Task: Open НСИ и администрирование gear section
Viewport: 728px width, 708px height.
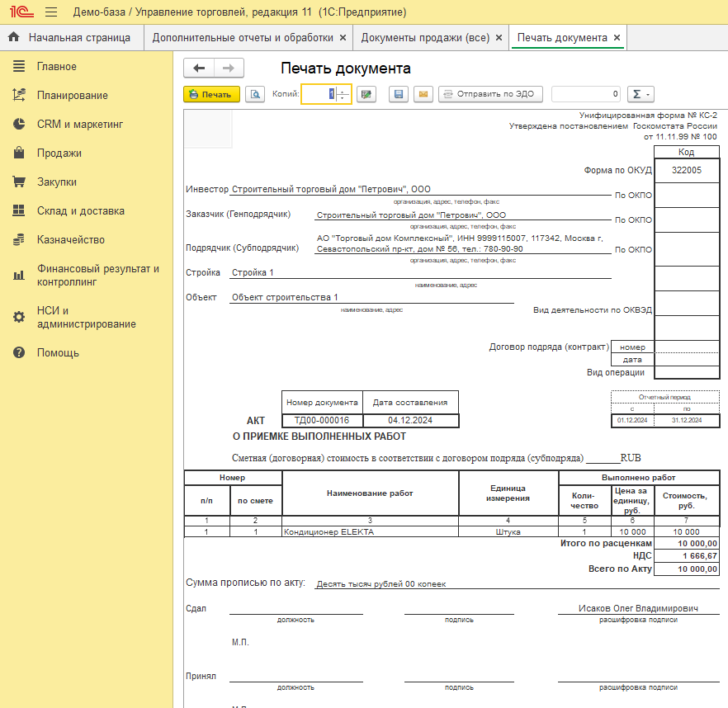Action: pos(87,318)
